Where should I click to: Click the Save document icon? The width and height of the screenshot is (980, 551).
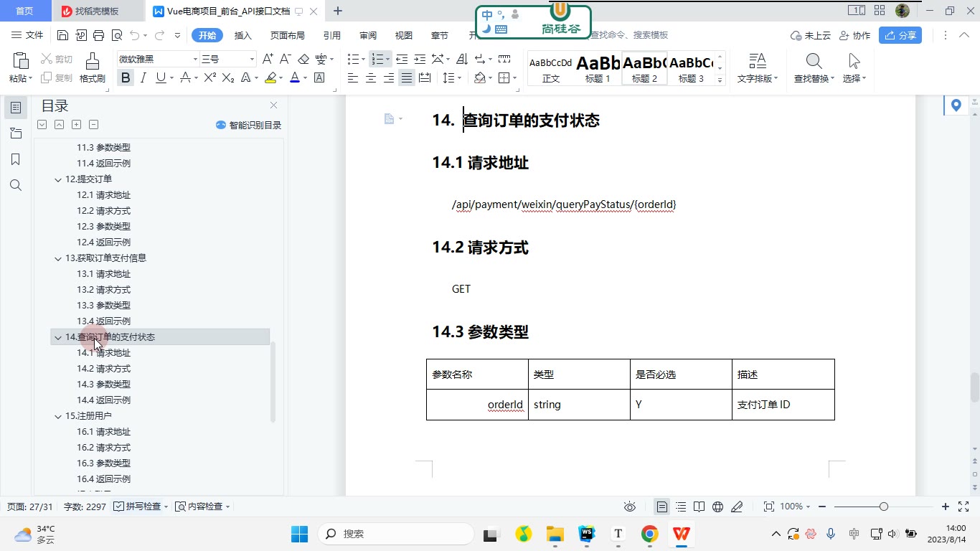[63, 35]
